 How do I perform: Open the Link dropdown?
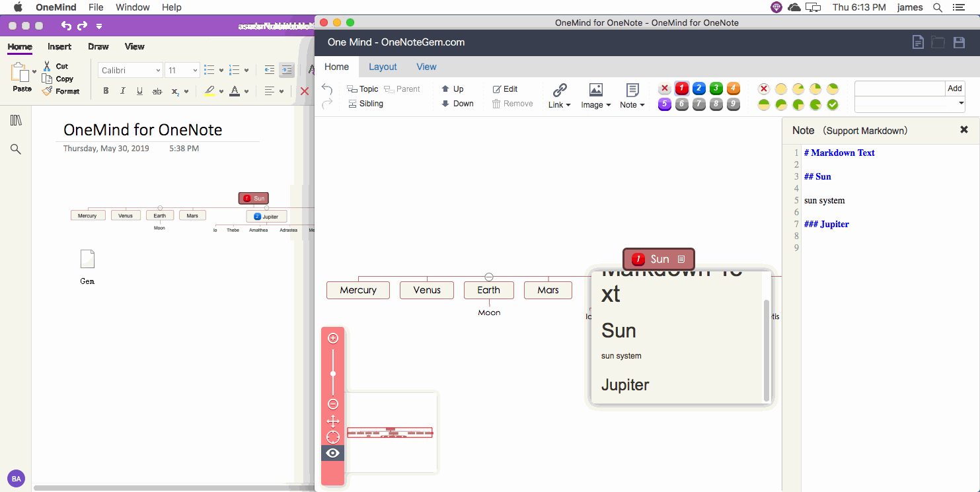point(560,96)
